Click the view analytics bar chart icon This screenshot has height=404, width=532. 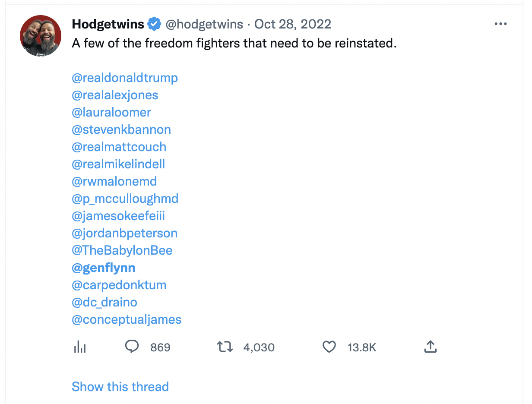tap(80, 347)
